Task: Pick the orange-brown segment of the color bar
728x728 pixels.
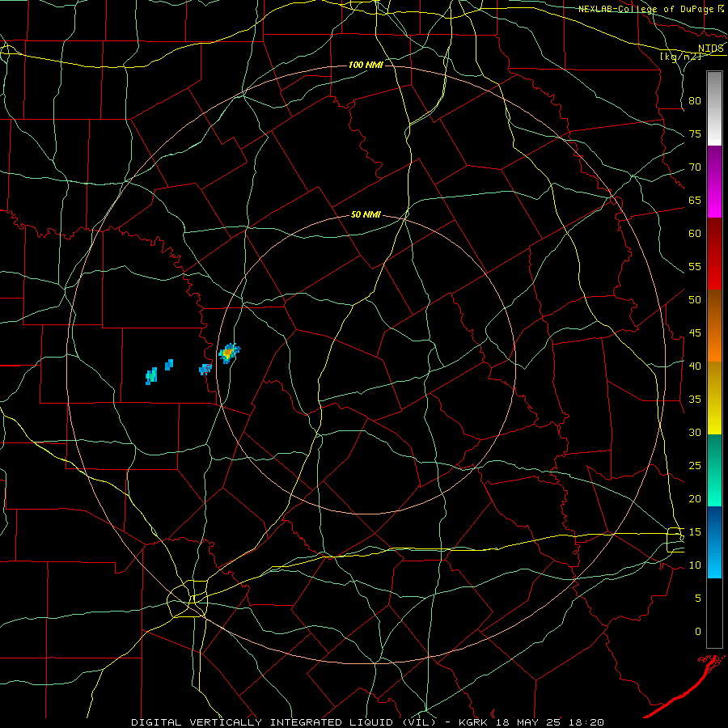Action: click(714, 326)
